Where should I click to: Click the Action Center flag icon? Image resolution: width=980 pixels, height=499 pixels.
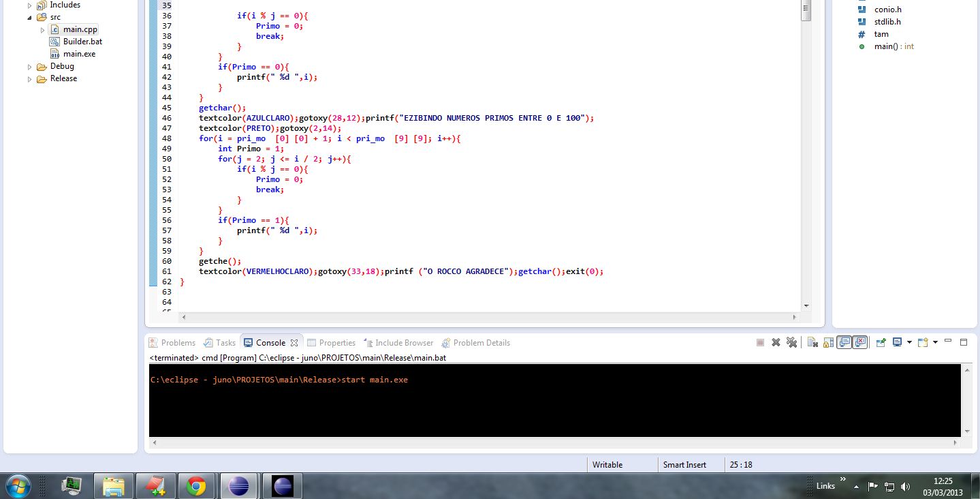[x=873, y=487]
